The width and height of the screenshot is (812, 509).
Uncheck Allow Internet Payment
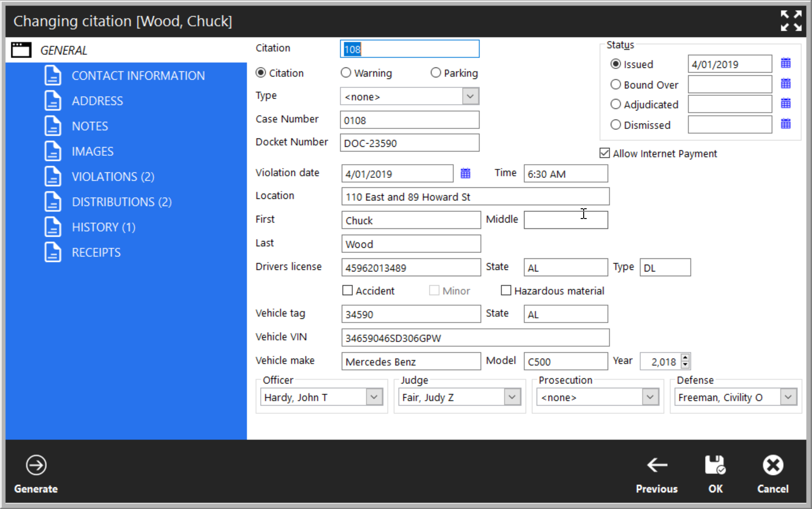click(605, 153)
